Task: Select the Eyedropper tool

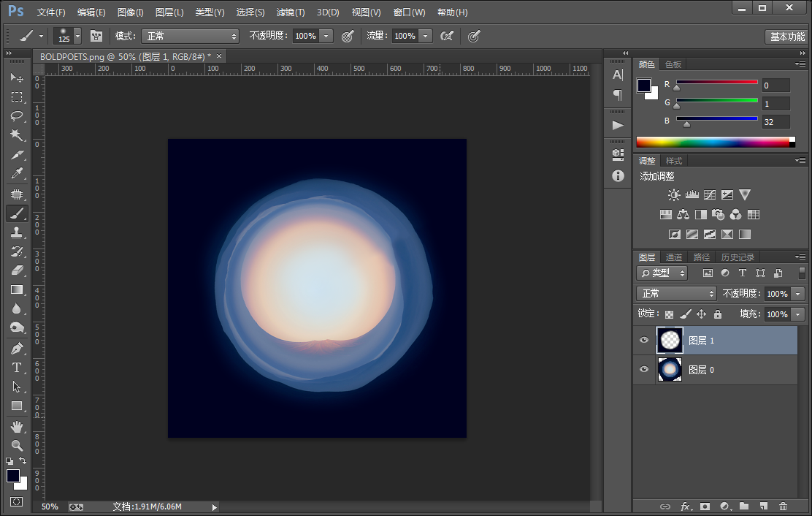Action: pyautogui.click(x=17, y=173)
